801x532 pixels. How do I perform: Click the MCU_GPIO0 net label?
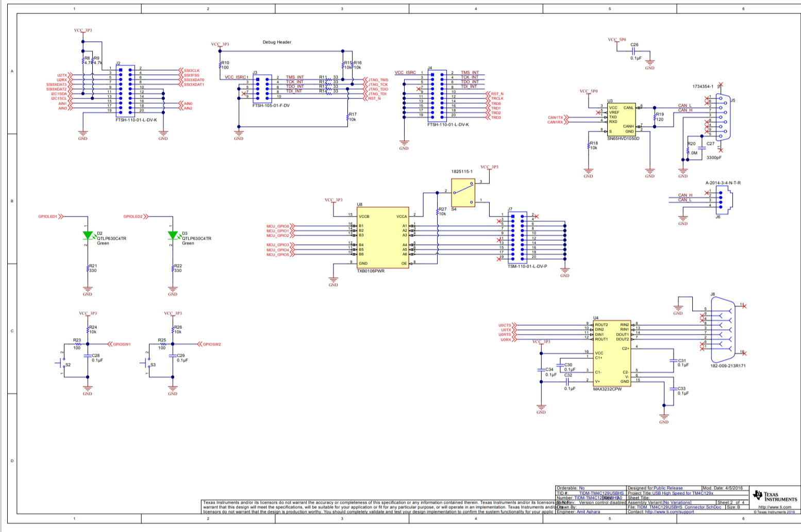click(x=277, y=226)
